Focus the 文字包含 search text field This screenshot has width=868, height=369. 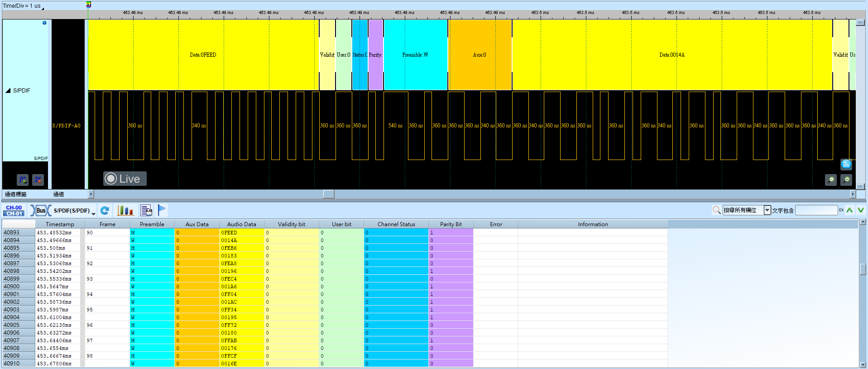(x=816, y=210)
